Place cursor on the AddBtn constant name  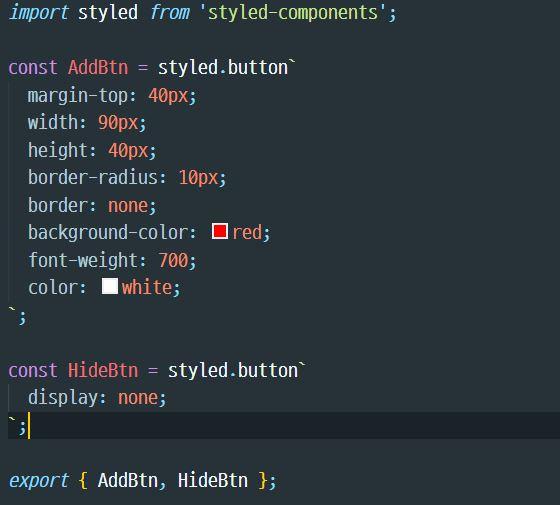tap(98, 67)
